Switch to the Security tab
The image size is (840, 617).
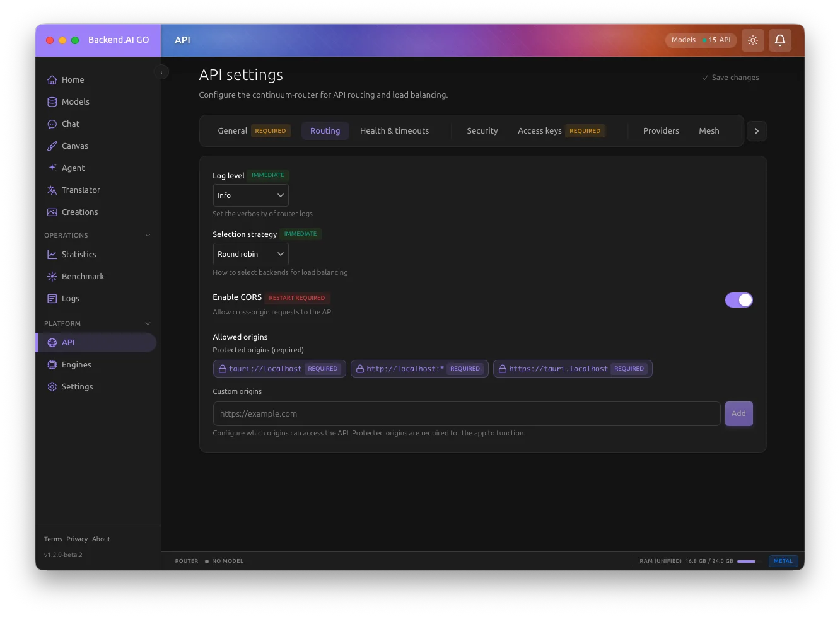point(482,130)
